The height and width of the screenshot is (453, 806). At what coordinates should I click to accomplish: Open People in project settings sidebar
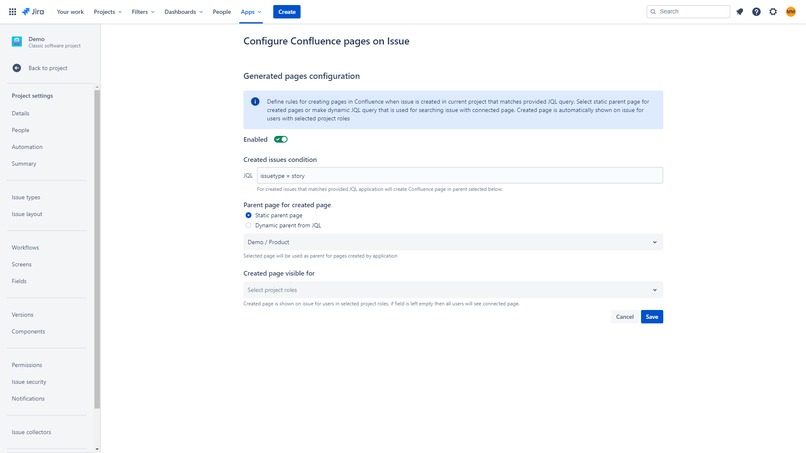click(x=21, y=130)
